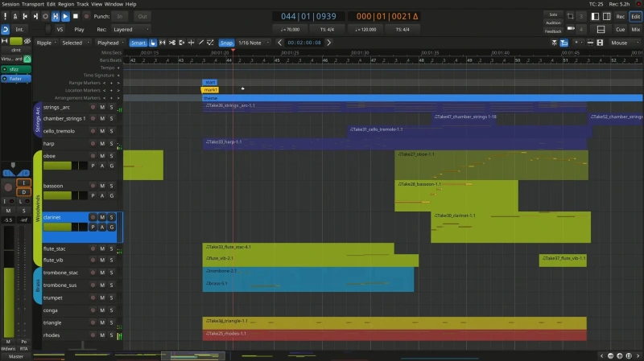
Task: Arm global record button
Action: point(86,16)
